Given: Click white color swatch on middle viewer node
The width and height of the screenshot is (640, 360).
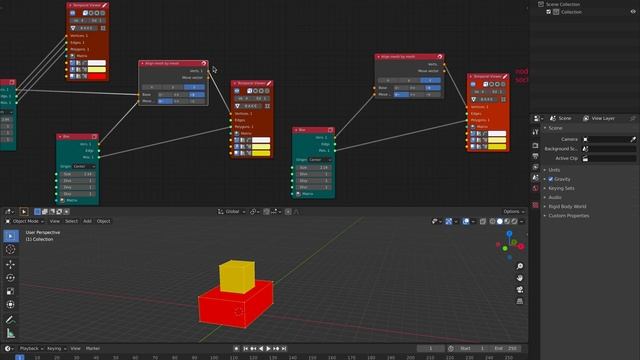Looking at the screenshot, I should 261,140.
